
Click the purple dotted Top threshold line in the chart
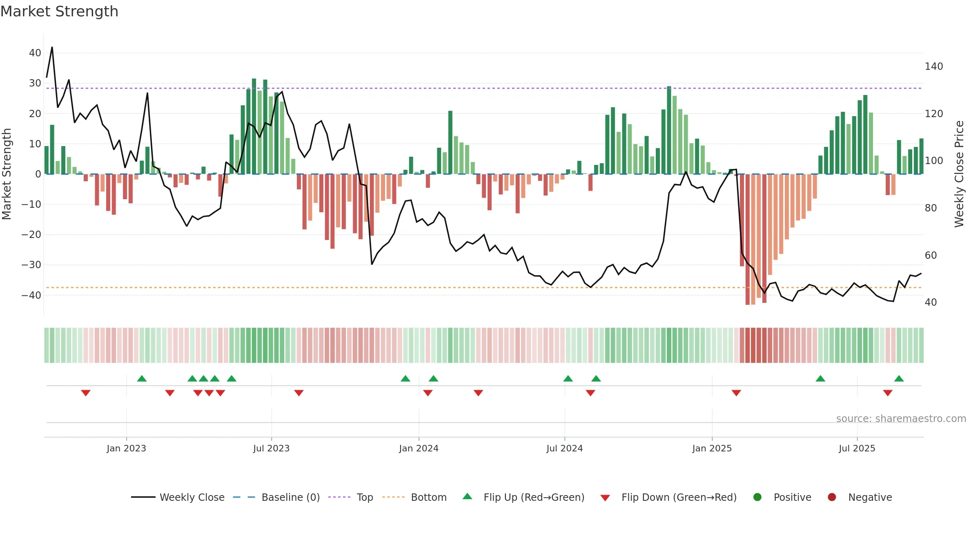(484, 88)
